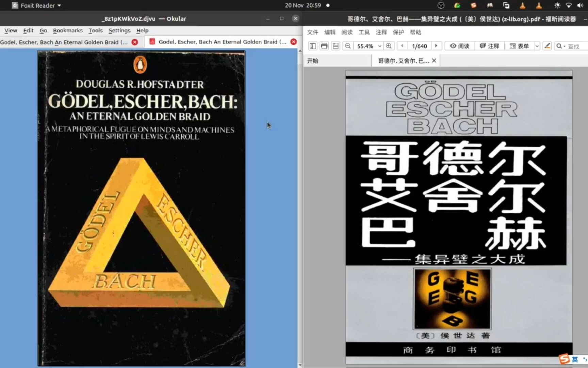Image resolution: width=588 pixels, height=368 pixels.
Task: Click the Wi-Fi network indicator
Action: tap(569, 5)
